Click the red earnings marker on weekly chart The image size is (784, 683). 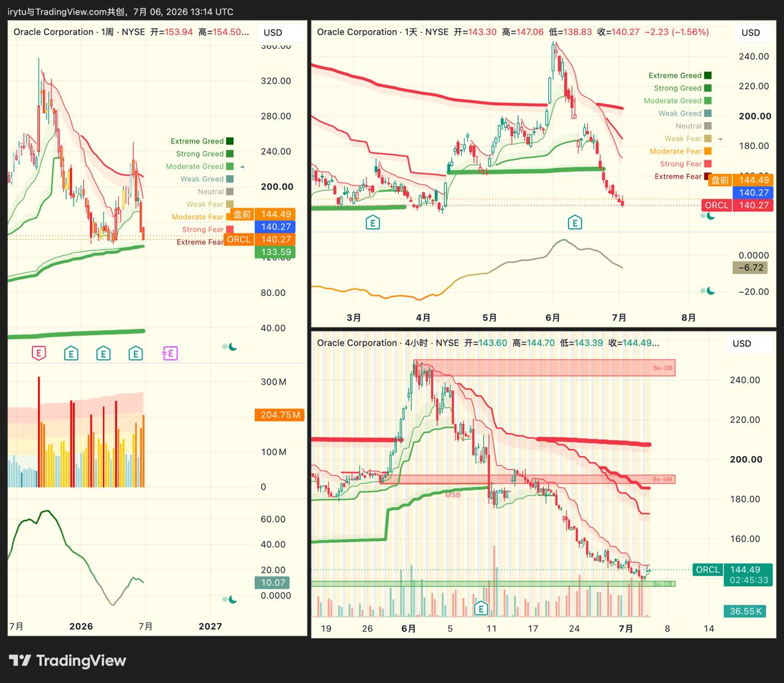(39, 353)
